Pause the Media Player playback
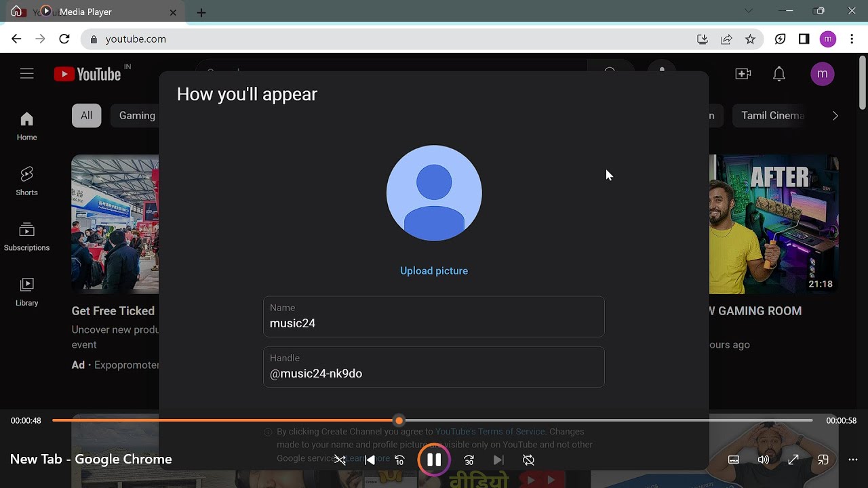Viewport: 868px width, 488px height. (x=434, y=460)
